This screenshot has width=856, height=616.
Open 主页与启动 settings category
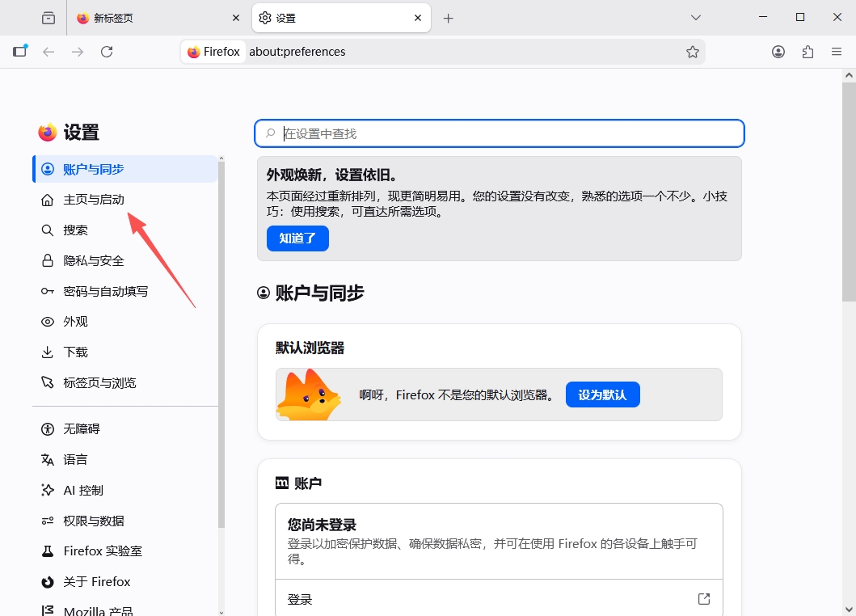coord(125,200)
